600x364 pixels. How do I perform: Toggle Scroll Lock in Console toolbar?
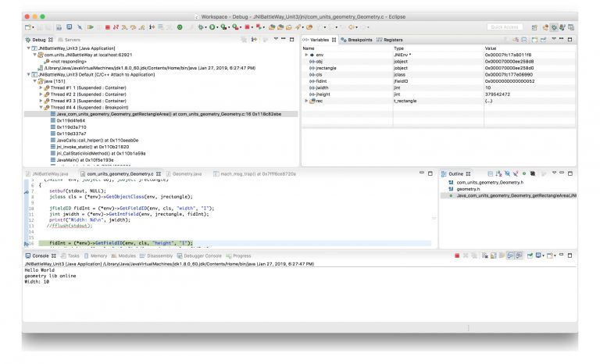point(493,255)
